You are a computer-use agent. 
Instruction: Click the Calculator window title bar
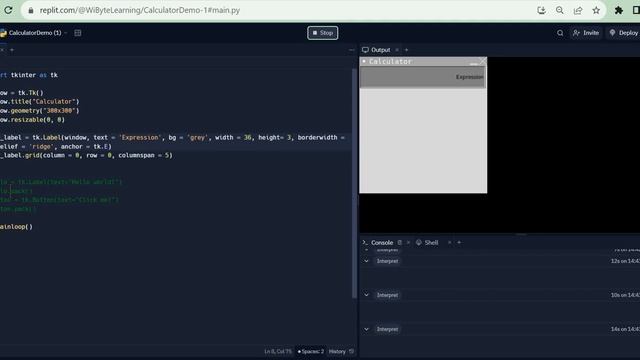point(423,62)
